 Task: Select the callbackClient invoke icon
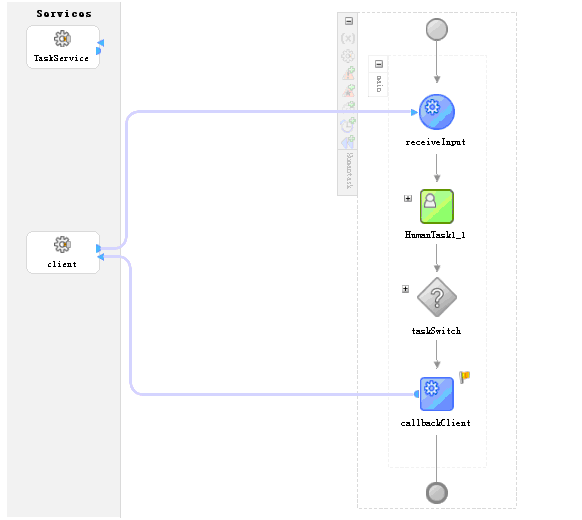click(436, 394)
